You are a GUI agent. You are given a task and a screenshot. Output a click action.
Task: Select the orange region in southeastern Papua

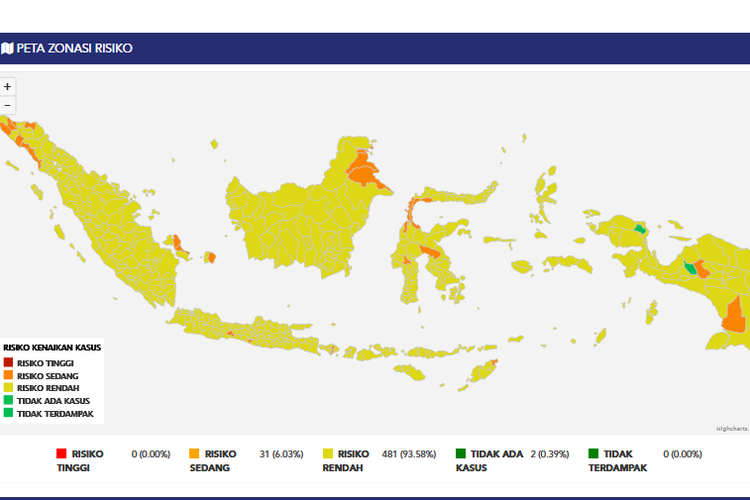tap(734, 315)
